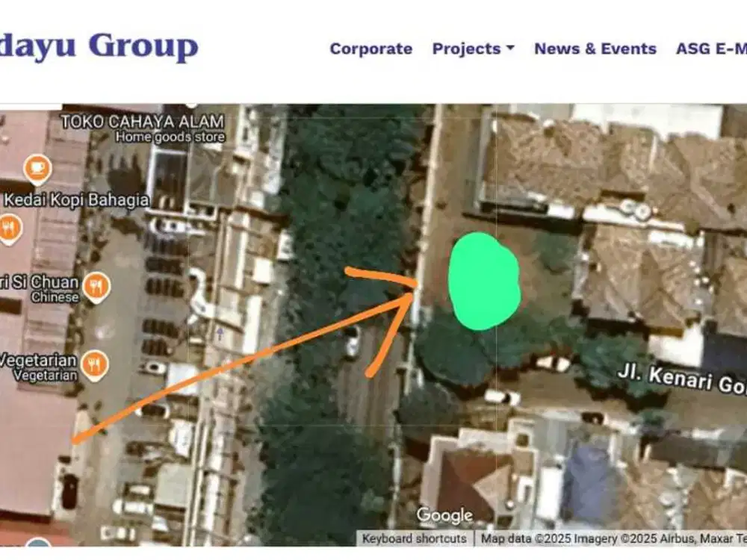The width and height of the screenshot is (747, 560).
Task: Click the dayu Group site logo
Action: (99, 46)
